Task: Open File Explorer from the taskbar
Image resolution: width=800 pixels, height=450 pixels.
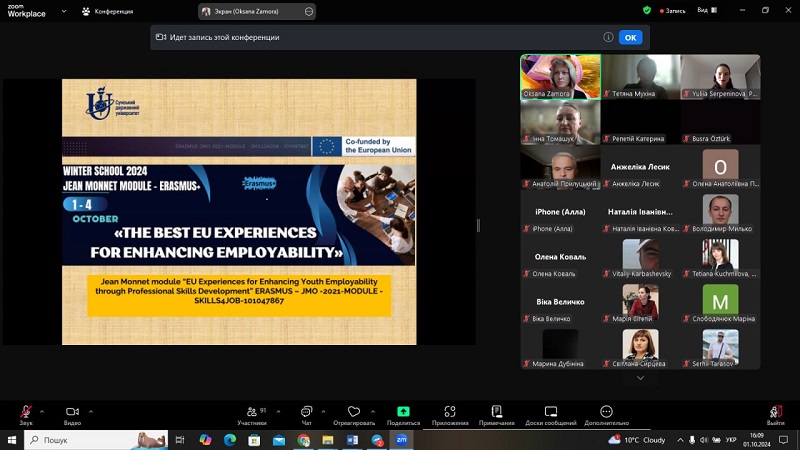Action: [328, 440]
